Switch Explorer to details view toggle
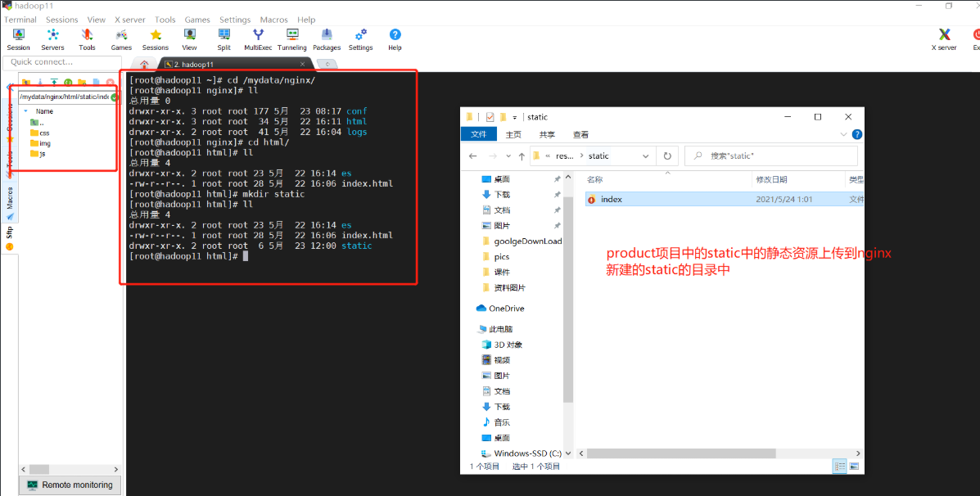This screenshot has height=496, width=980. point(839,466)
